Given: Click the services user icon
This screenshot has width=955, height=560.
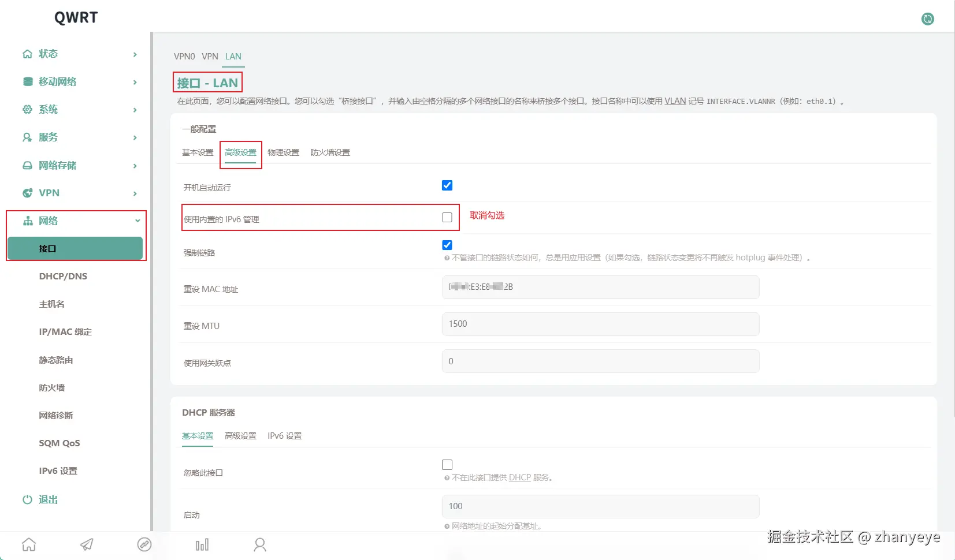Looking at the screenshot, I should (27, 137).
